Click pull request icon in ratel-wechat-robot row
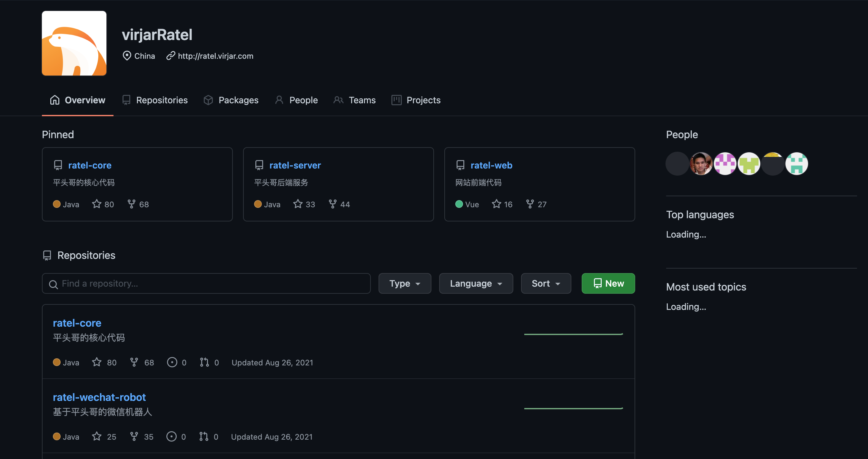868x459 pixels. 203,436
